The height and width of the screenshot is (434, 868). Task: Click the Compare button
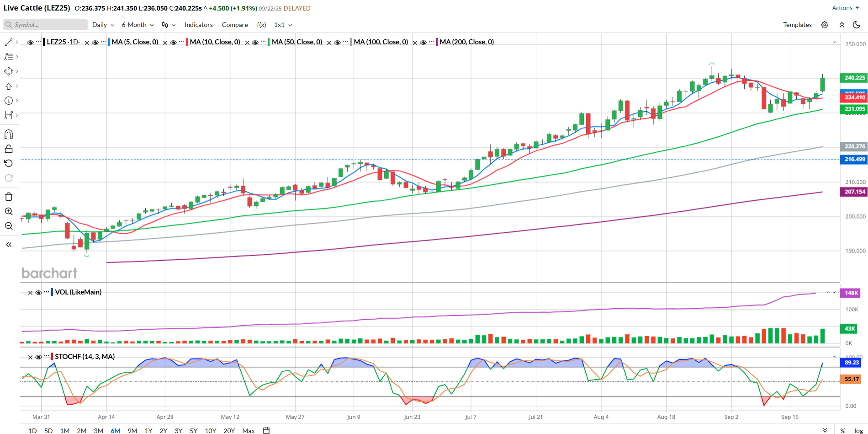pyautogui.click(x=235, y=25)
